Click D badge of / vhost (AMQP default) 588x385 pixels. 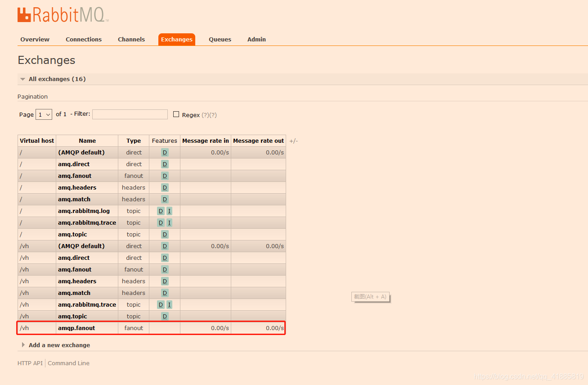165,153
